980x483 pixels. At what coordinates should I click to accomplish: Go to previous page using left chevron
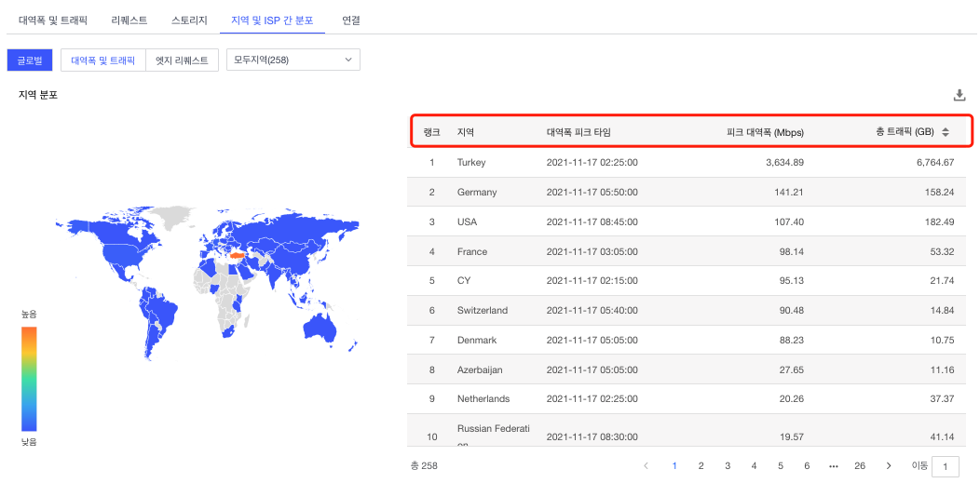647,465
